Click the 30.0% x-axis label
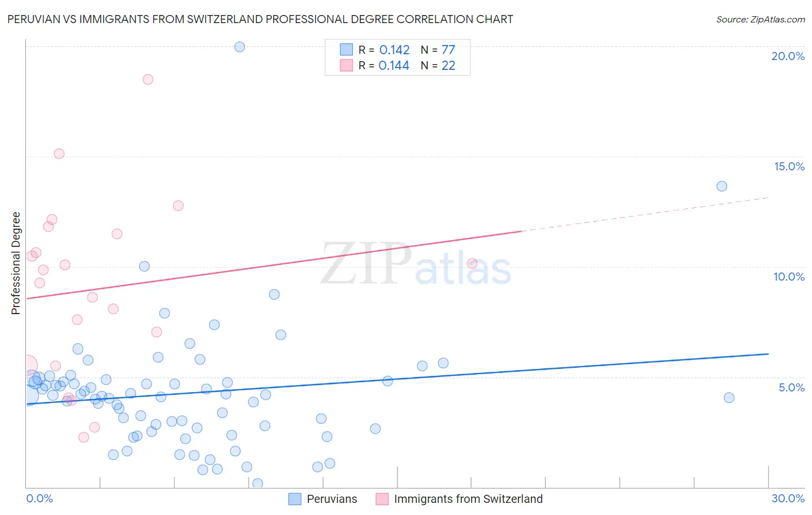This screenshot has height=515, width=812. (x=788, y=498)
